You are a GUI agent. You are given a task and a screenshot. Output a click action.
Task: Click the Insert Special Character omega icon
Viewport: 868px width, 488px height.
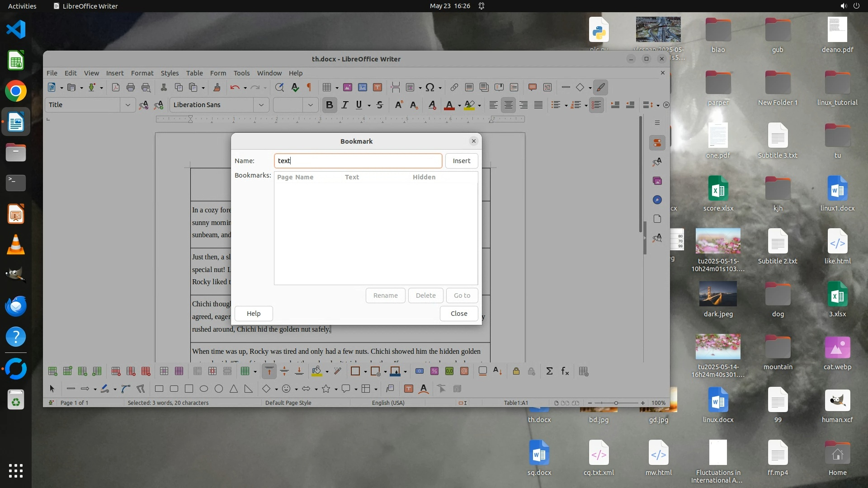click(430, 88)
